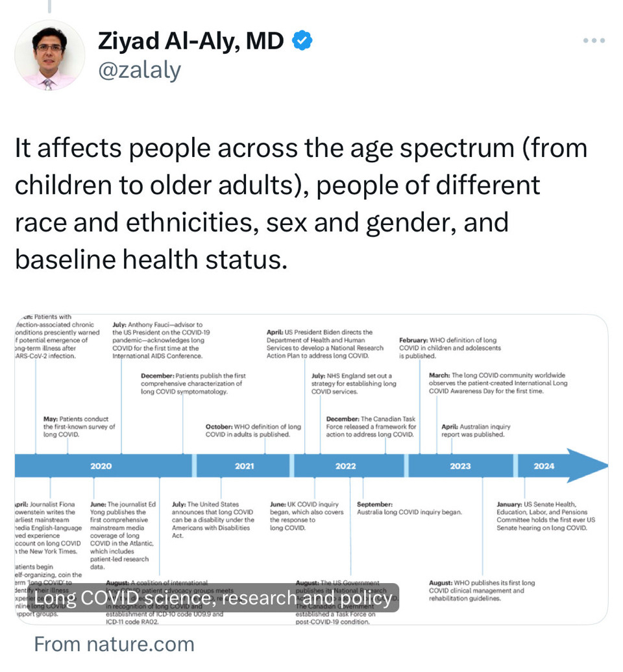Select the 2024 segment on the timeline
The width and height of the screenshot is (623, 672).
pos(544,466)
